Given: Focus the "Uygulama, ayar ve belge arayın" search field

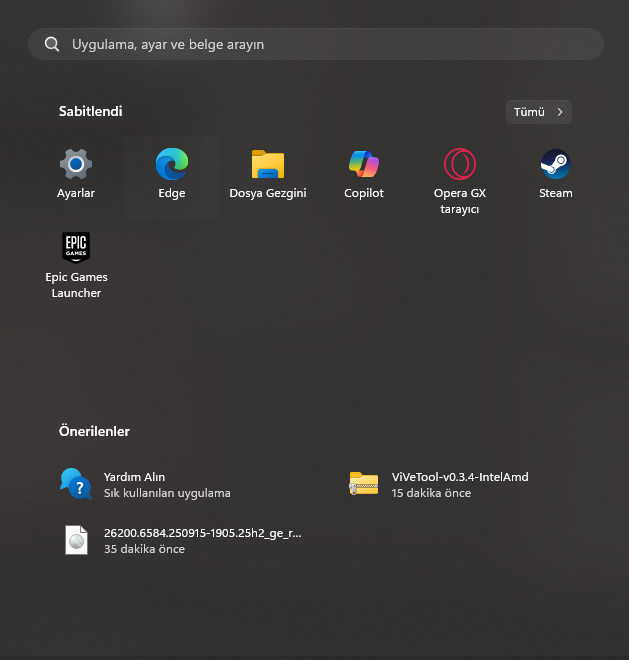Looking at the screenshot, I should [x=316, y=44].
